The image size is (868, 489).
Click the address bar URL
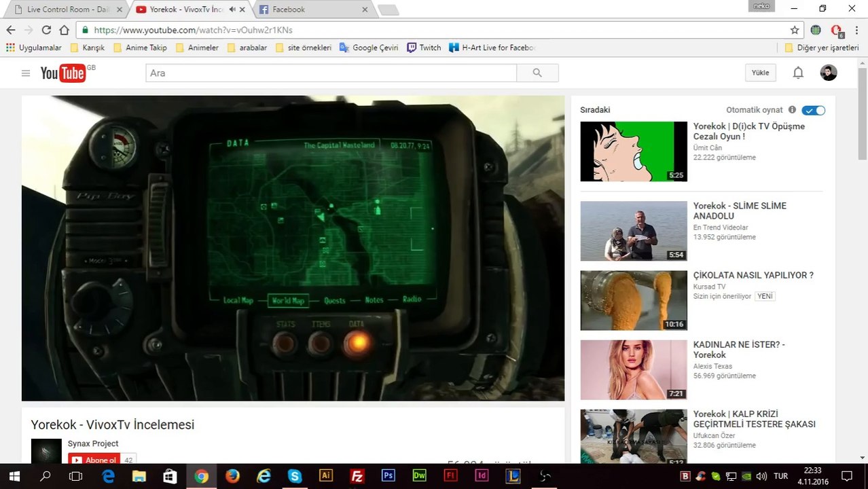(x=194, y=30)
